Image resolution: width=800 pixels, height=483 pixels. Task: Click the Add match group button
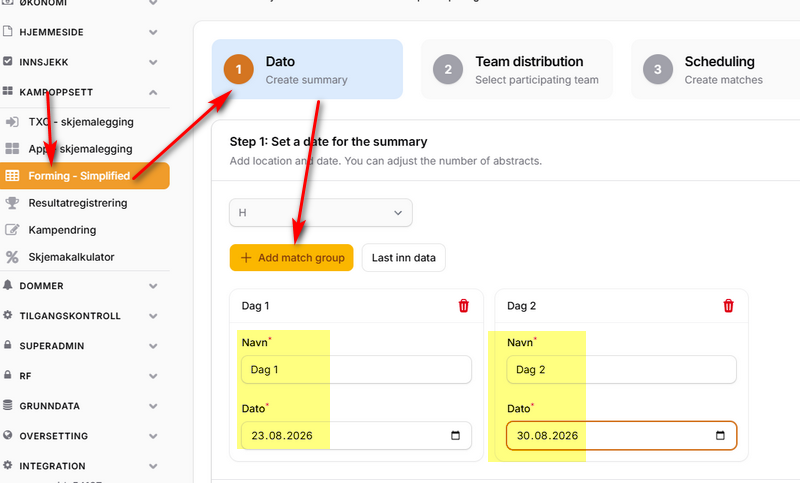point(291,258)
